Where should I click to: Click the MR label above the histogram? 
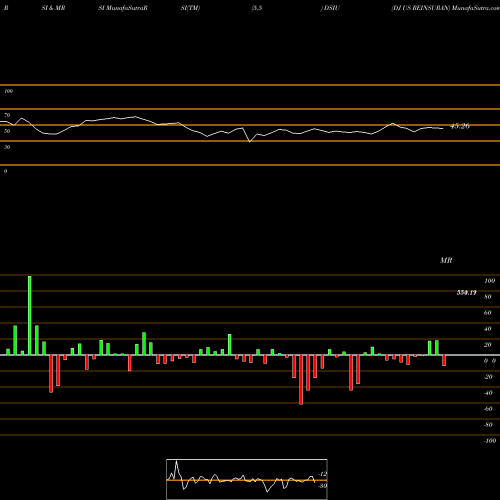pos(446,260)
